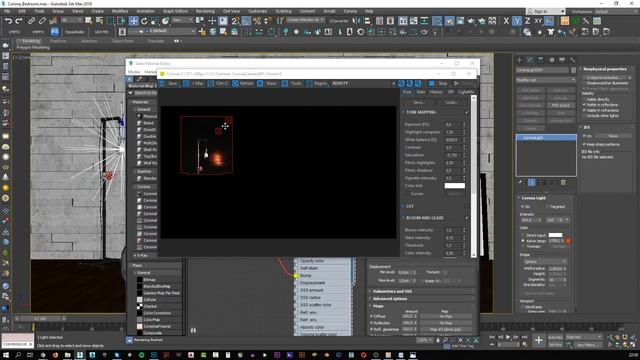Click the Bump input slot on material node
640x360 pixels.
296,276
